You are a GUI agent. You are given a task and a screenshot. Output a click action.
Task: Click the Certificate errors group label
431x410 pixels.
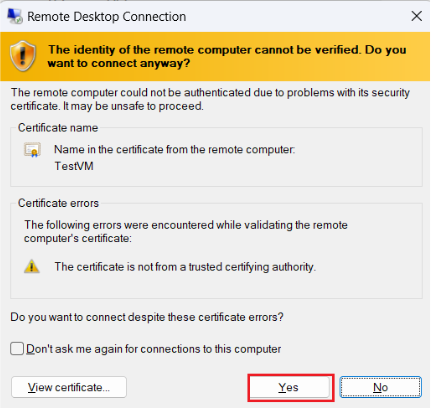click(58, 203)
